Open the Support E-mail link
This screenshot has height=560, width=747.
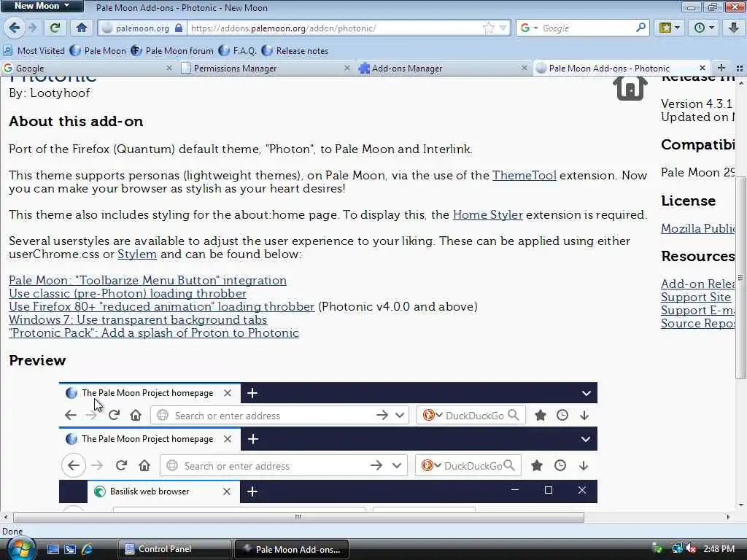tap(697, 310)
